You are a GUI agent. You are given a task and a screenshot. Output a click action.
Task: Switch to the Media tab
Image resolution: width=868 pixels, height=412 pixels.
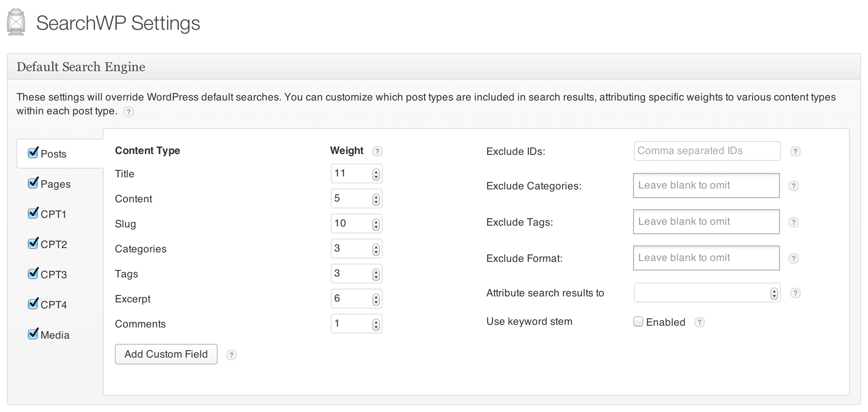pyautogui.click(x=55, y=335)
